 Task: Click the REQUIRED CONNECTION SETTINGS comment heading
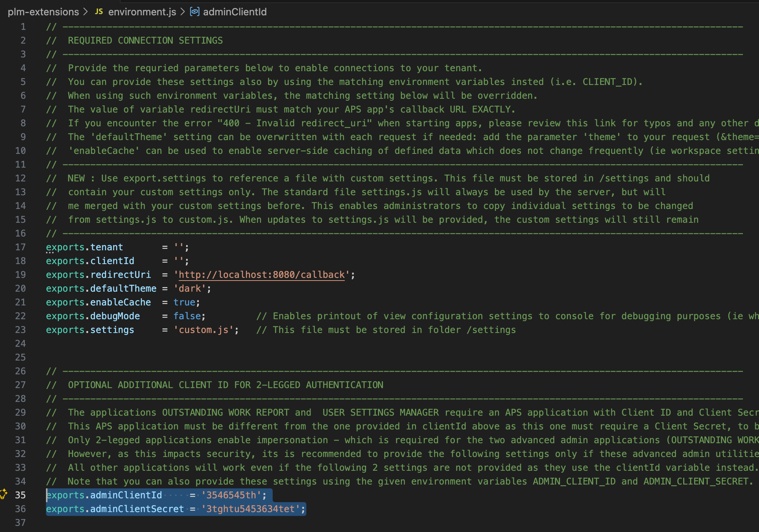[145, 41]
